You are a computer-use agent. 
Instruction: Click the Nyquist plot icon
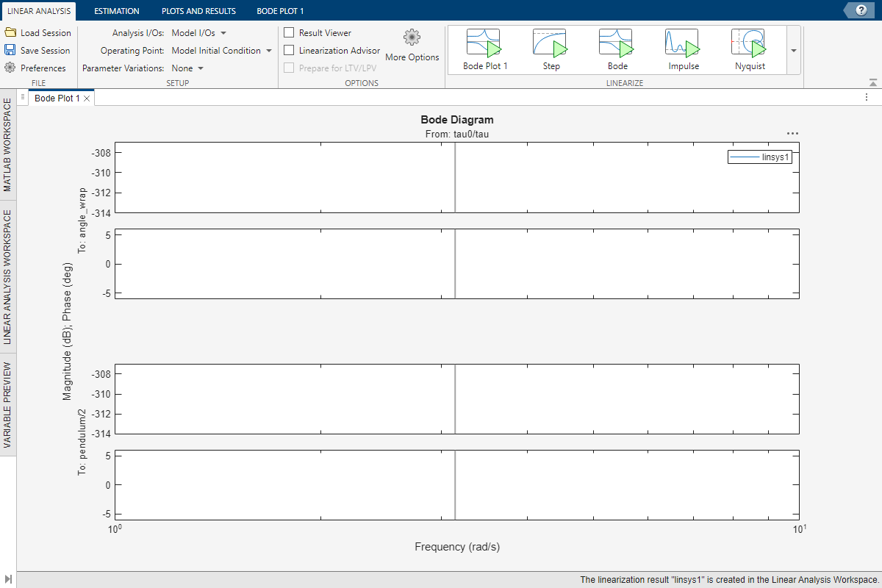pyautogui.click(x=749, y=43)
